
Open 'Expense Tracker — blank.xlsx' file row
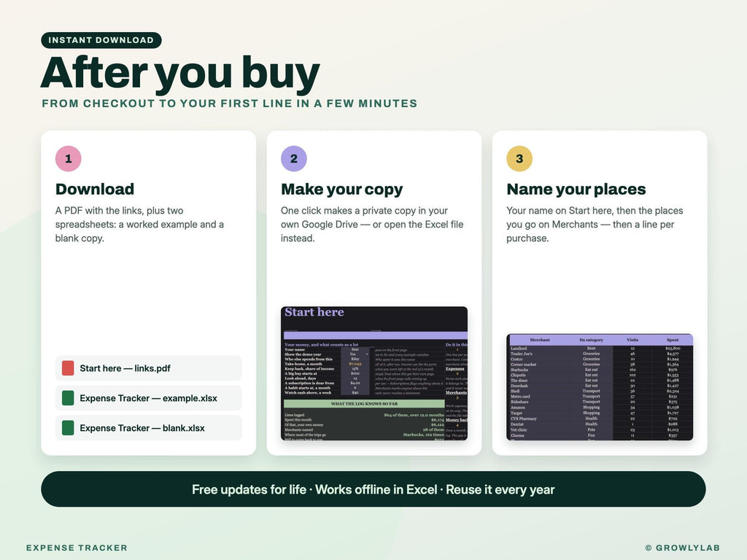tap(149, 427)
